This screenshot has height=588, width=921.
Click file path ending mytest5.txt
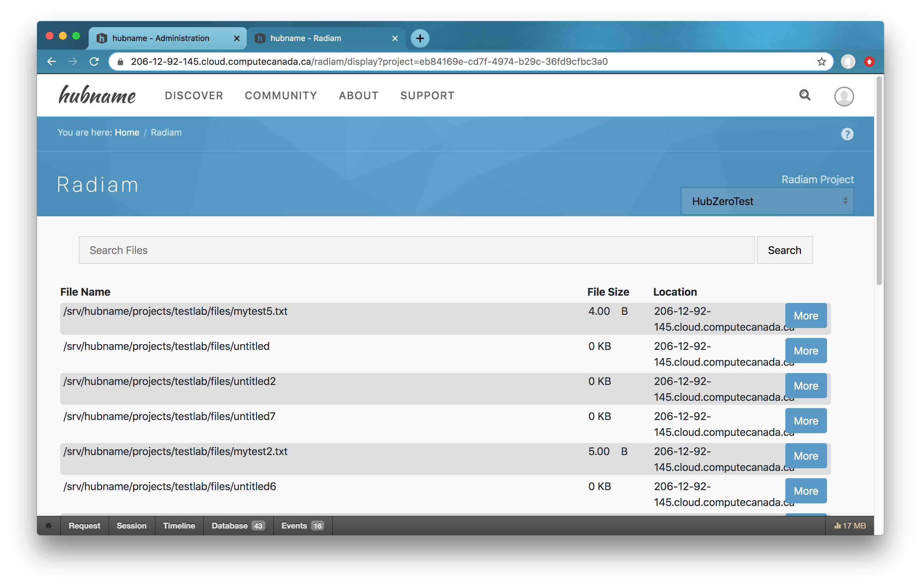click(176, 311)
